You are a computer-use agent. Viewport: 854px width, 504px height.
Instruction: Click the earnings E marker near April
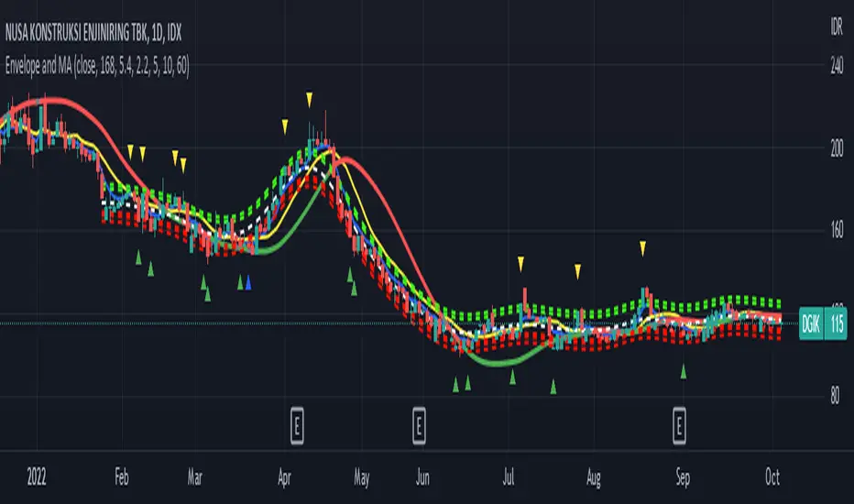297,425
